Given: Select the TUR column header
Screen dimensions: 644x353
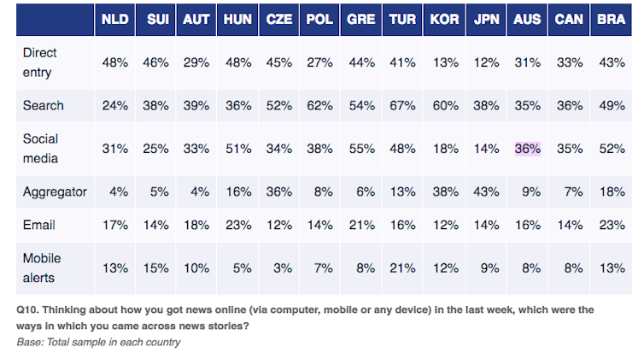Looking at the screenshot, I should point(401,19).
